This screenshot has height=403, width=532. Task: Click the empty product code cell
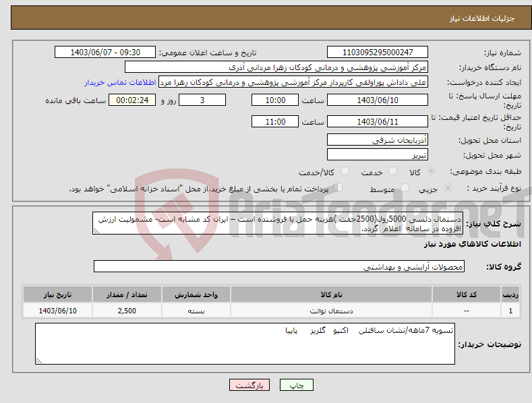pyautogui.click(x=466, y=311)
